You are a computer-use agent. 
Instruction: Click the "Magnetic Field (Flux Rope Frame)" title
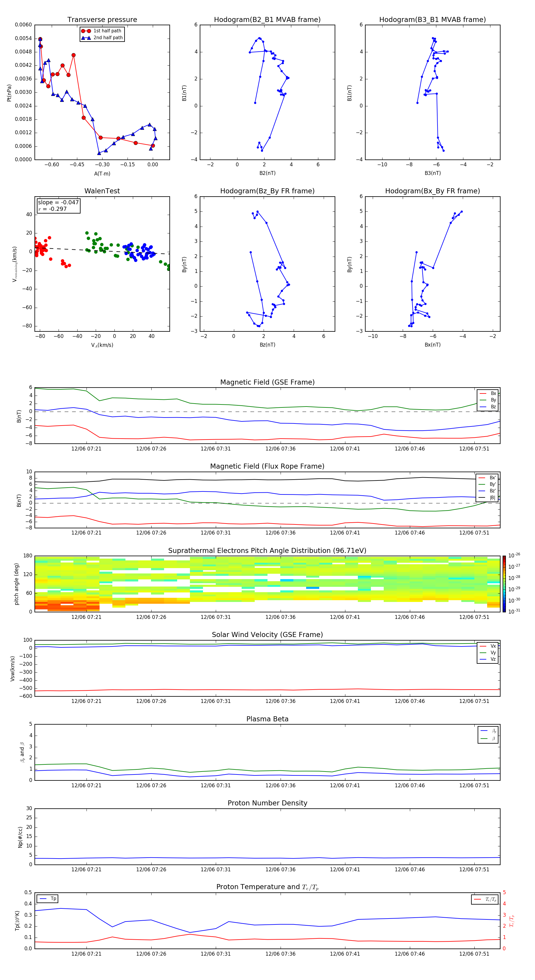tap(267, 467)
